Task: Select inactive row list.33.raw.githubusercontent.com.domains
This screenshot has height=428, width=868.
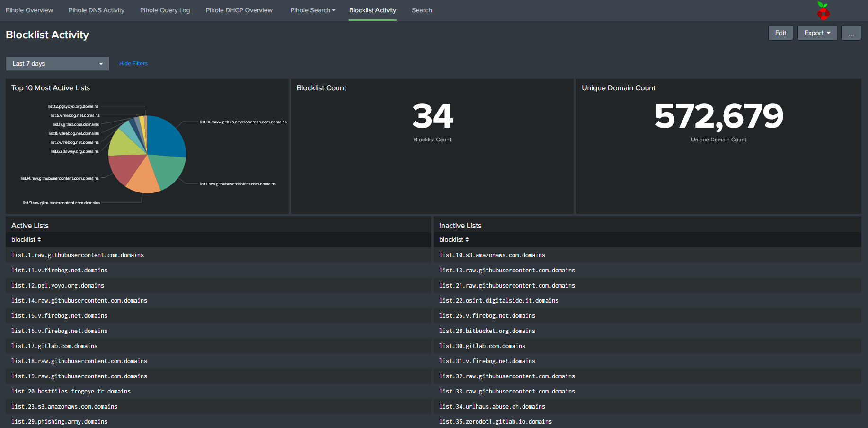Action: point(647,391)
